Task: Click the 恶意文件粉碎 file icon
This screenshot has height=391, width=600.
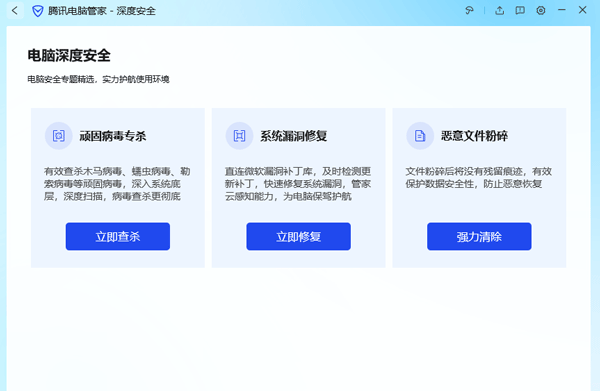Action: 420,136
